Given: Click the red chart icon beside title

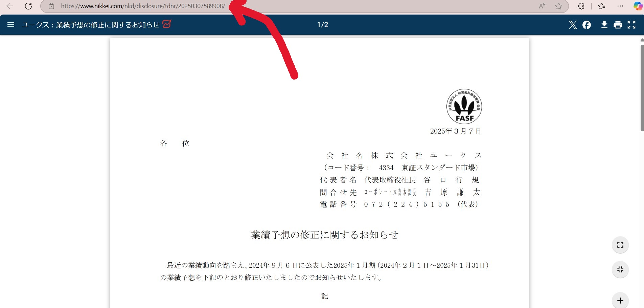Looking at the screenshot, I should (167, 24).
